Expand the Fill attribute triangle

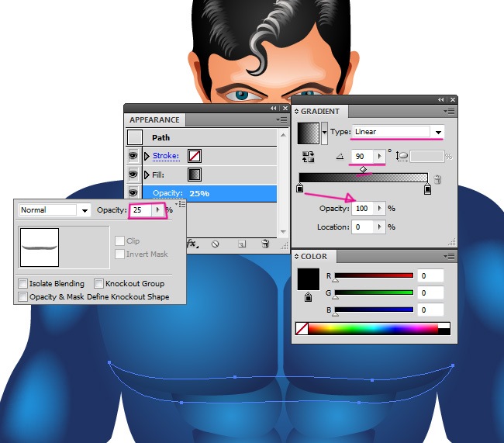tap(147, 175)
